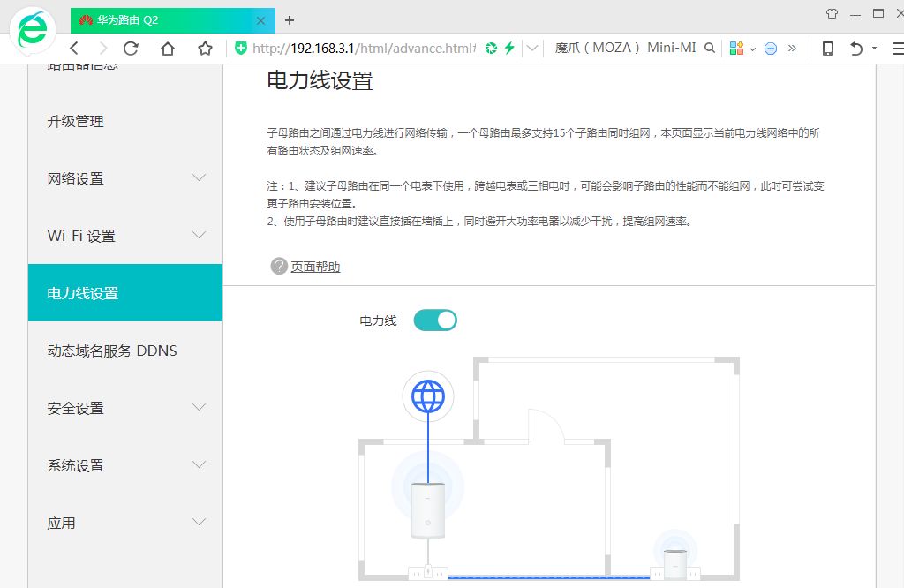Screen dimensions: 904x588
Task: Open the browser hamburger menu
Action: (x=898, y=49)
